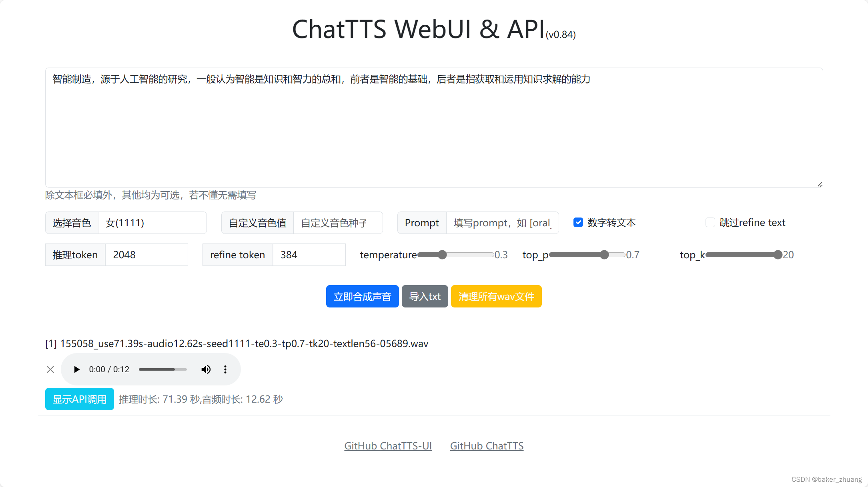The height and width of the screenshot is (487, 868).
Task: Click the Prompt input field
Action: (x=502, y=223)
